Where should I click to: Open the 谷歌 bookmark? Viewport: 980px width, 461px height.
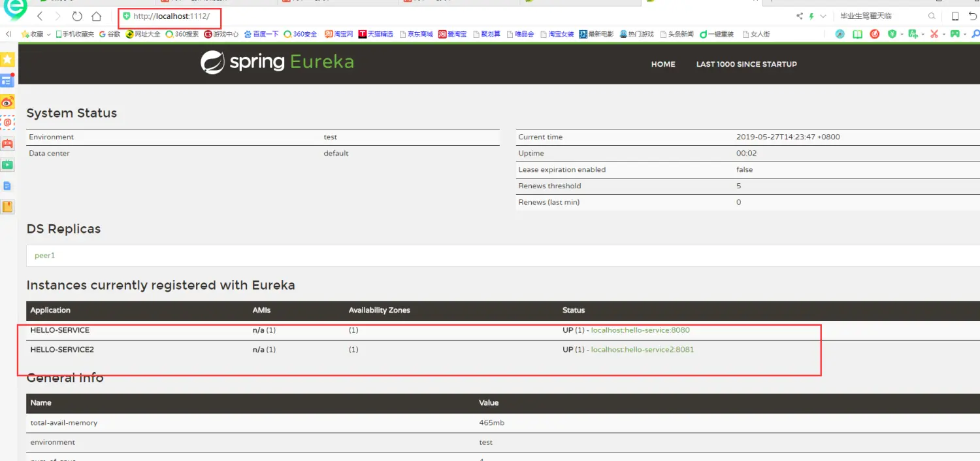tap(110, 34)
